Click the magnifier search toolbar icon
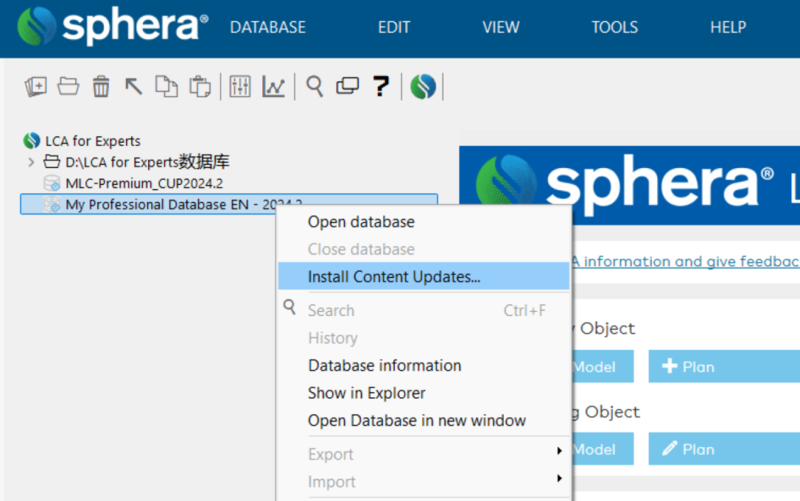Image resolution: width=800 pixels, height=501 pixels. 315,87
